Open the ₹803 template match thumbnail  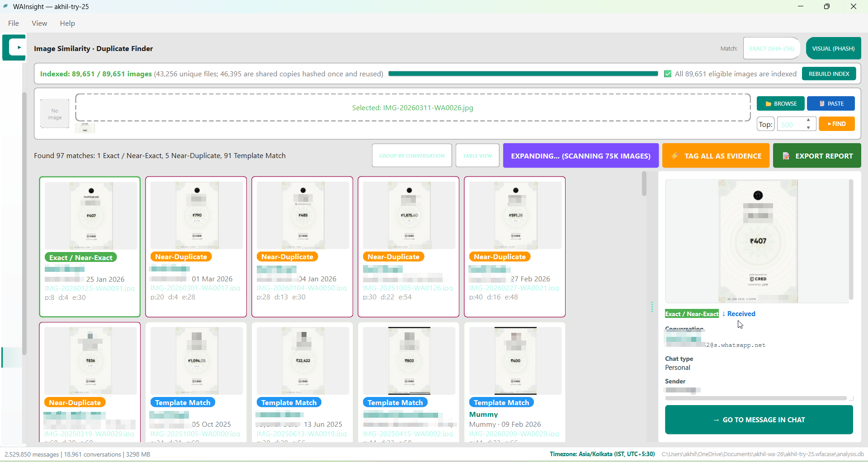pos(409,360)
